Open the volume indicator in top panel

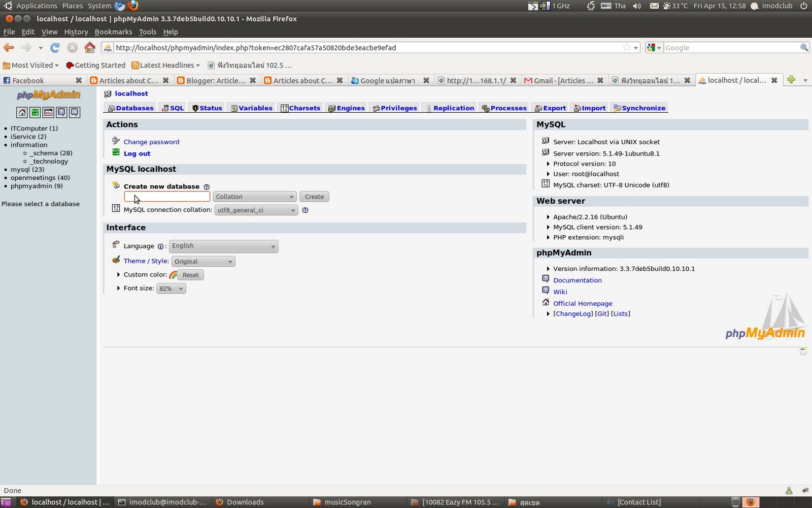click(x=637, y=6)
